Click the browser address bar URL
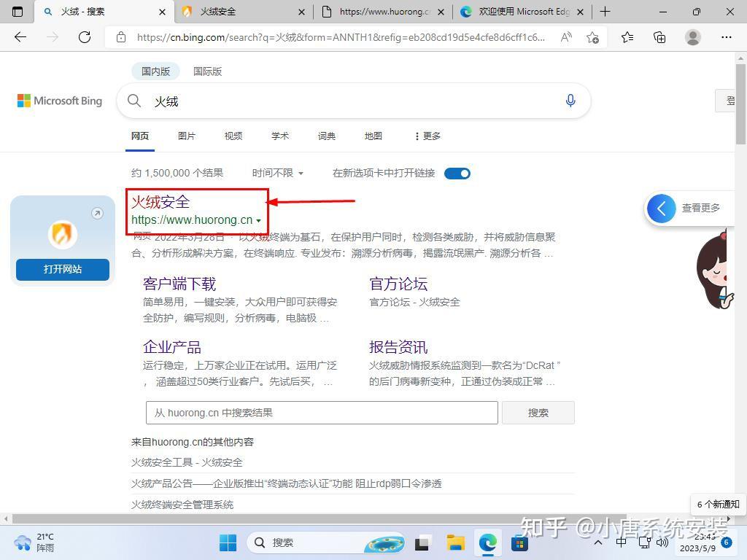This screenshot has width=747, height=560. coord(341,37)
